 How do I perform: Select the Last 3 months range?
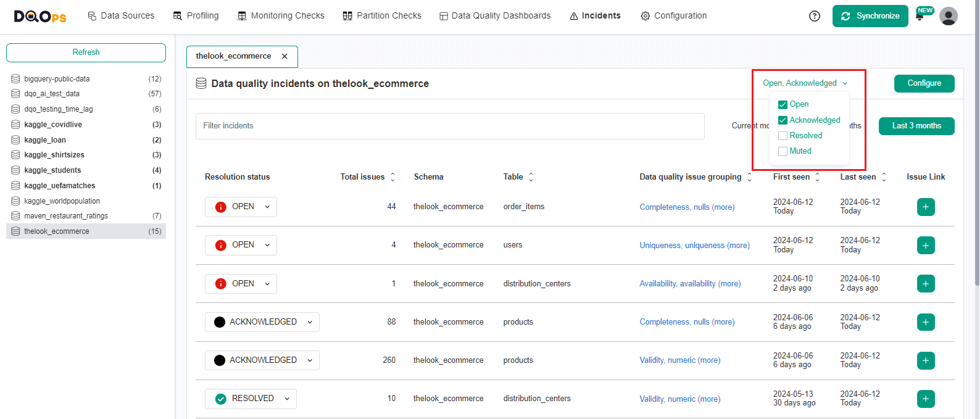(916, 126)
